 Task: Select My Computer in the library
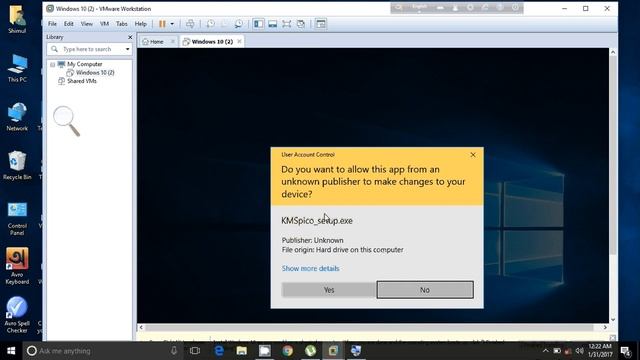pos(84,64)
